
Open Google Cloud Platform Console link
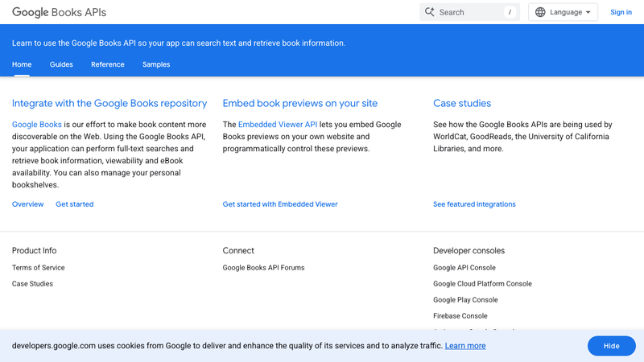[482, 284]
